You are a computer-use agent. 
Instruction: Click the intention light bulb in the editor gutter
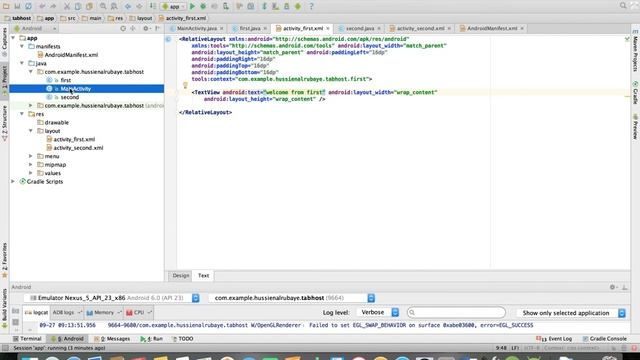(x=185, y=85)
